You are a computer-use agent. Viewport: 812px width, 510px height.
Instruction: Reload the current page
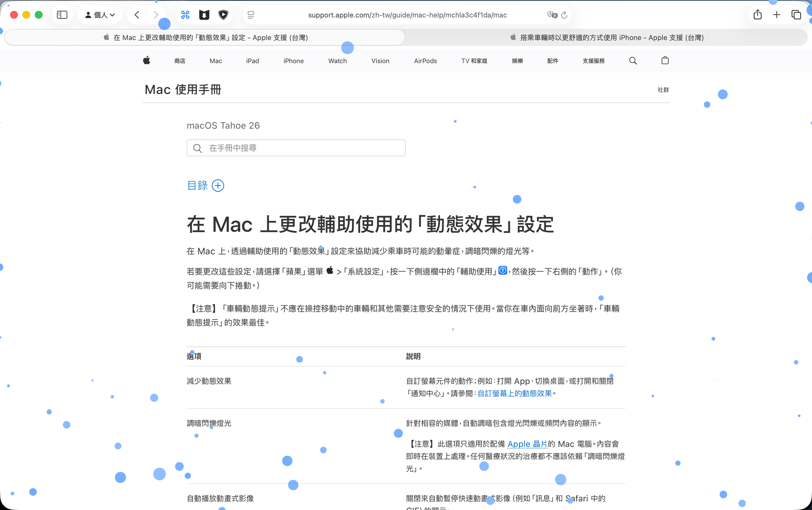[x=564, y=15]
